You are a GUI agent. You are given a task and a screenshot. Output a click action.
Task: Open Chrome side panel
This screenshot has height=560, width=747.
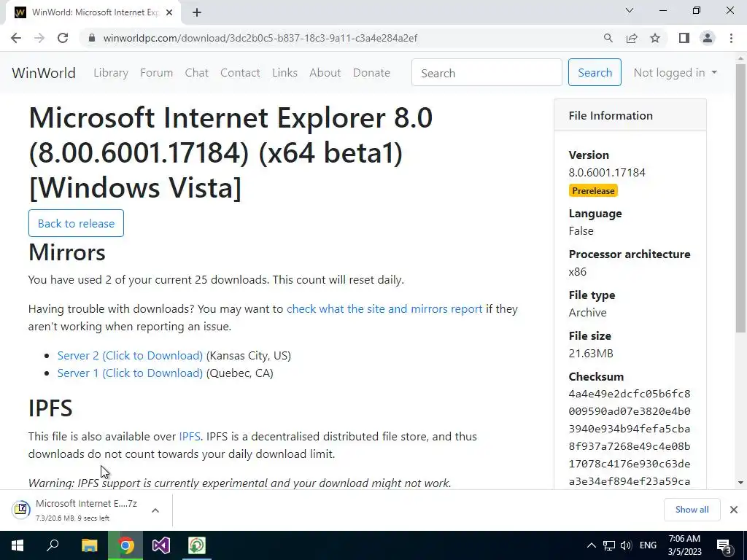click(x=684, y=38)
